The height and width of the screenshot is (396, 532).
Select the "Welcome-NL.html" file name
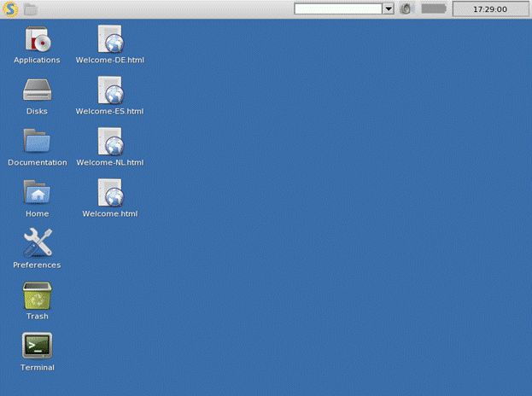pyautogui.click(x=110, y=162)
